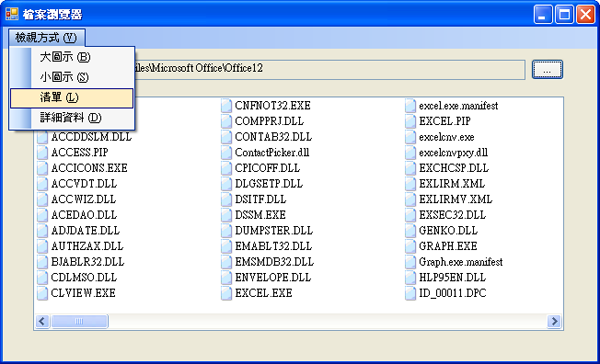This screenshot has height=364, width=600.
Task: Click the file icon for DSSM.EXE
Action: pos(227,215)
